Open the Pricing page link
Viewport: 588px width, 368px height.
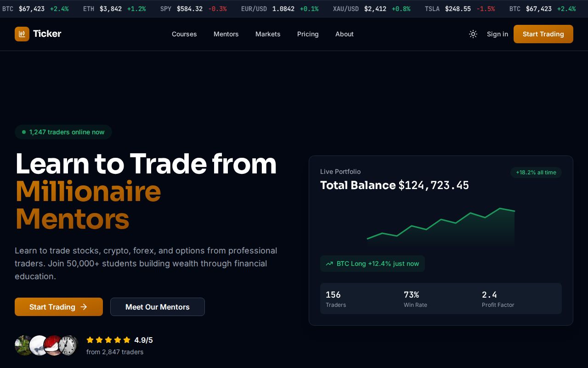click(x=308, y=34)
